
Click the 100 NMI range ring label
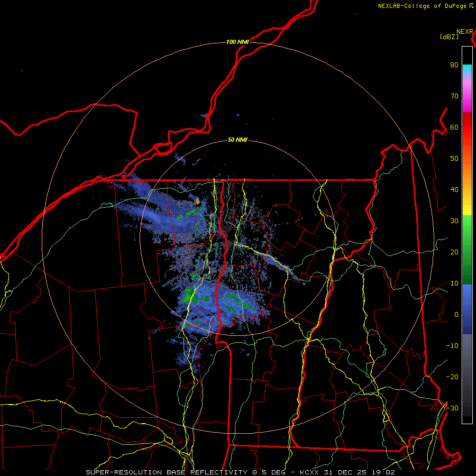click(x=237, y=42)
